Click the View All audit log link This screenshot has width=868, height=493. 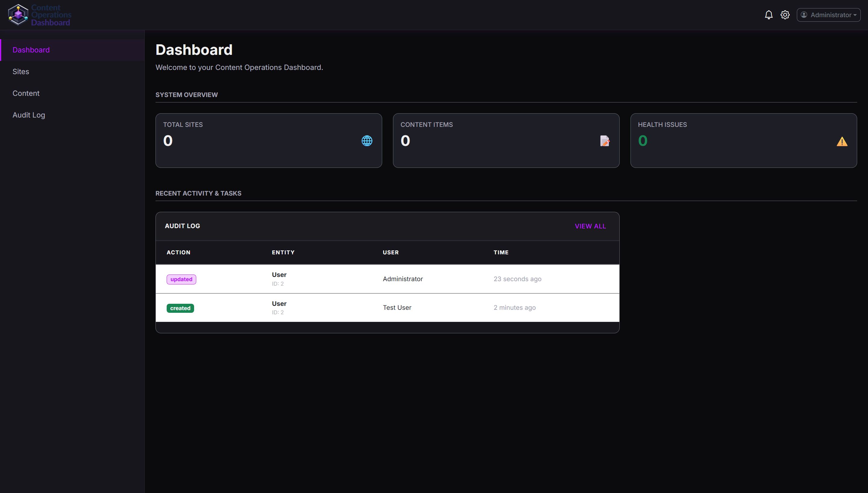coord(590,226)
